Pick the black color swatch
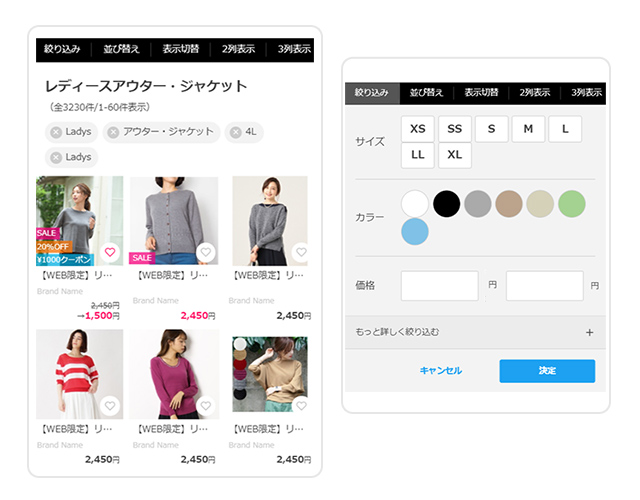Image resolution: width=640 pixels, height=500 pixels. [447, 204]
